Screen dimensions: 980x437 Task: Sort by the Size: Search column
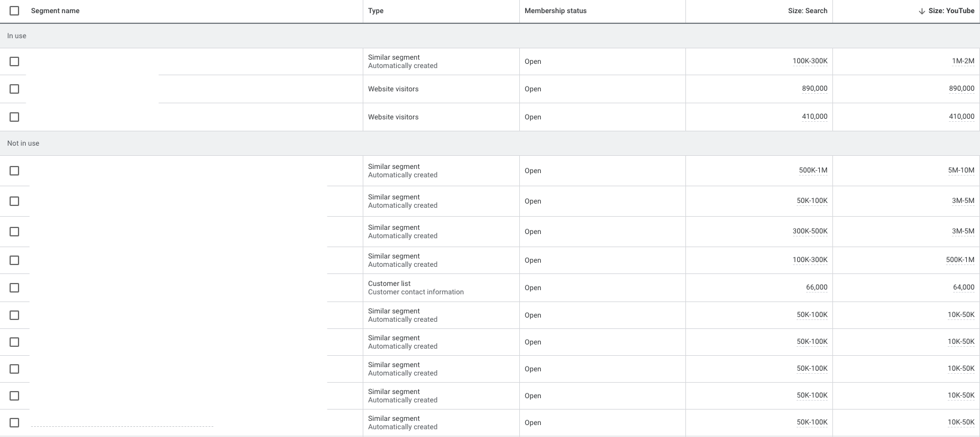coord(807,11)
